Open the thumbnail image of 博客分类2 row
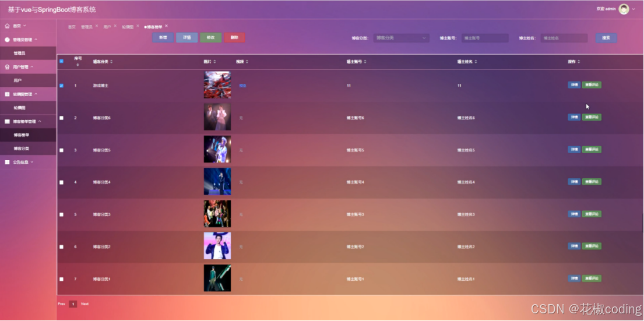Viewport: 644px width, 321px height. click(217, 246)
